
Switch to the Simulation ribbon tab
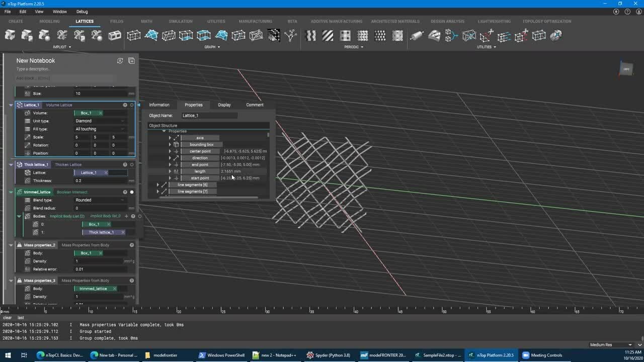pos(181,22)
